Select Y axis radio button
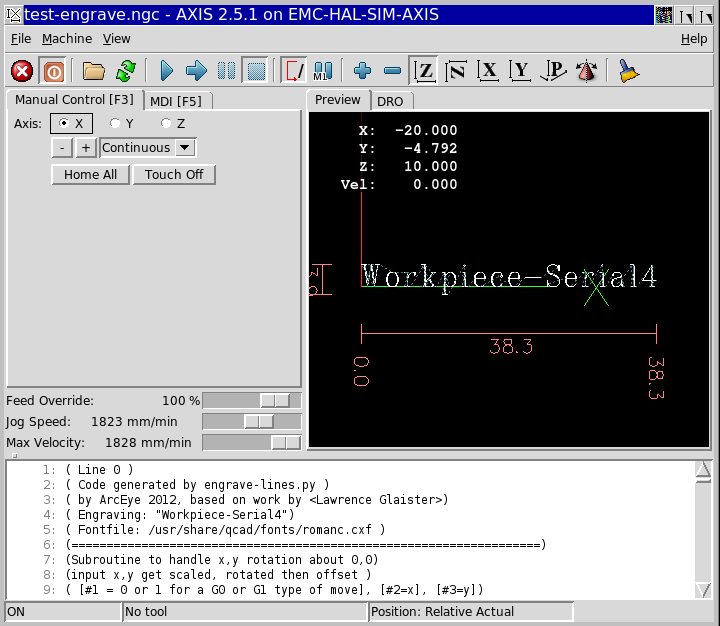This screenshot has height=626, width=720. pyautogui.click(x=122, y=124)
